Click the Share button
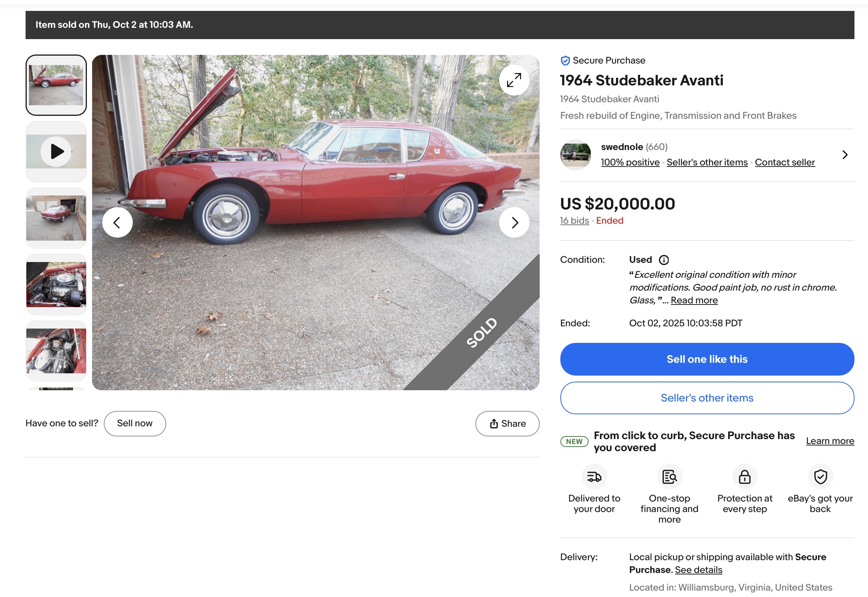 (x=507, y=424)
